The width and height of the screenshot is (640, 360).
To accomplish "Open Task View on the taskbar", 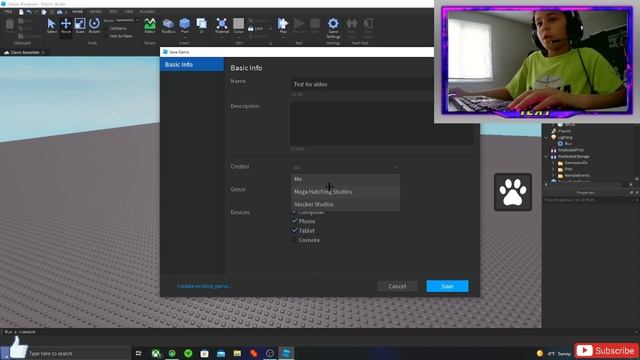I will (x=139, y=353).
